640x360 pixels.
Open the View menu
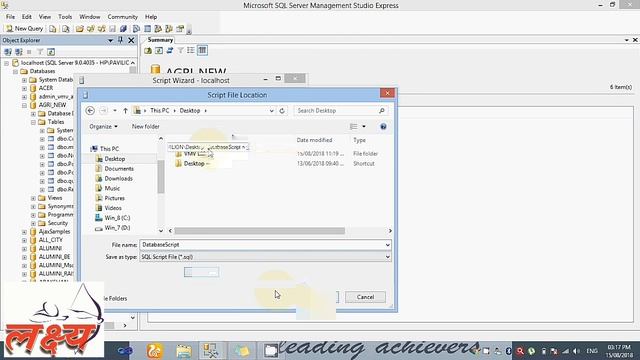click(x=45, y=17)
